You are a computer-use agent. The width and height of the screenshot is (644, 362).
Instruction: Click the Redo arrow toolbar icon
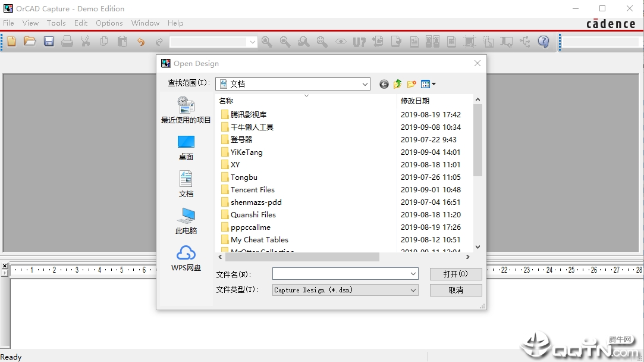[x=159, y=42]
